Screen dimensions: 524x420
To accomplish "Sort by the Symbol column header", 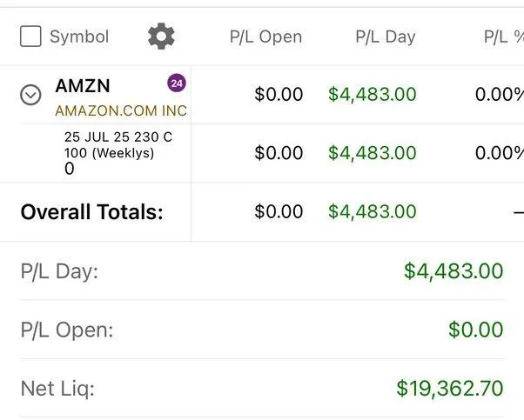I will [79, 37].
